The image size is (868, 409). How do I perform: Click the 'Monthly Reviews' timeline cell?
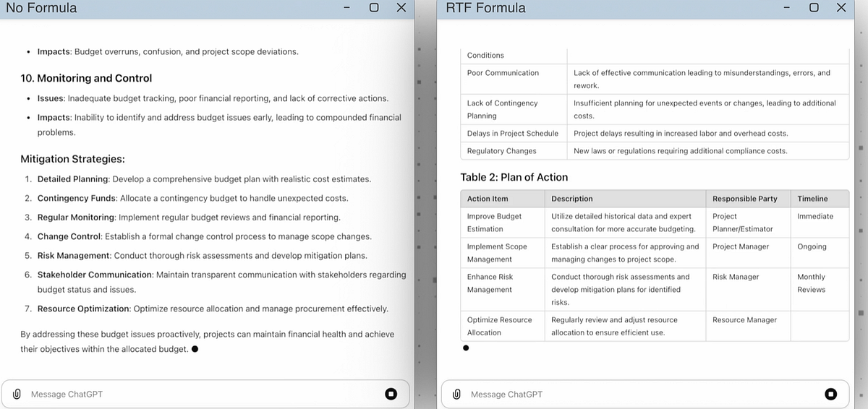point(820,290)
